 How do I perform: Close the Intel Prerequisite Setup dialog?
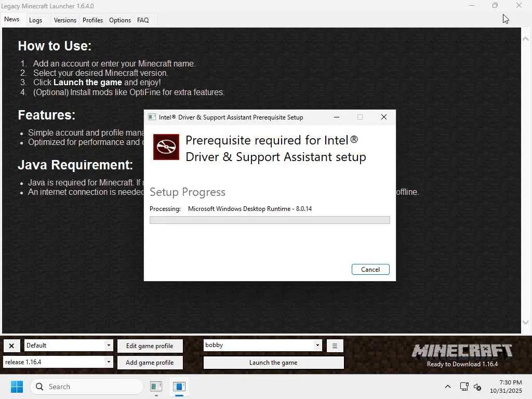click(x=384, y=117)
